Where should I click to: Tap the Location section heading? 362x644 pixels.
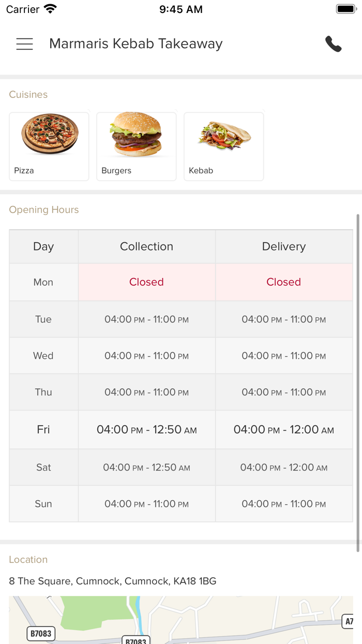28,560
